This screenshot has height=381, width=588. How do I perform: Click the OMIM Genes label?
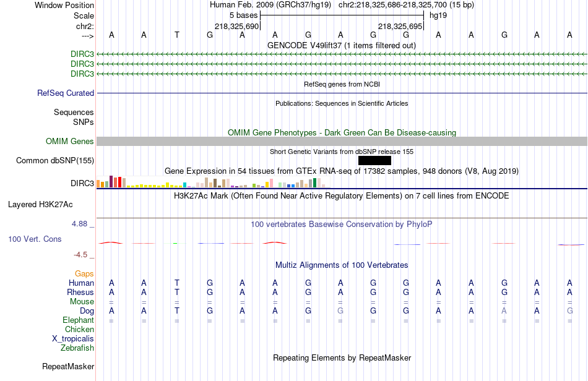click(x=70, y=141)
